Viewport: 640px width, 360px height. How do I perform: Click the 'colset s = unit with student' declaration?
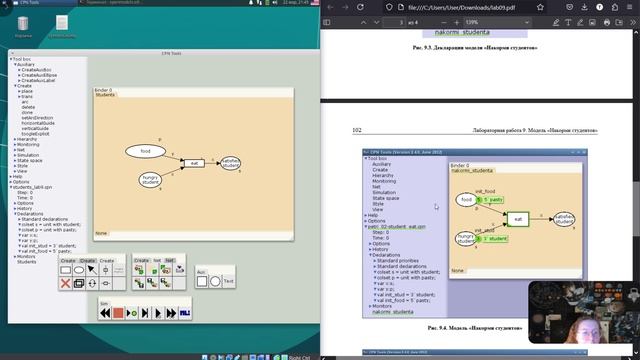51,224
